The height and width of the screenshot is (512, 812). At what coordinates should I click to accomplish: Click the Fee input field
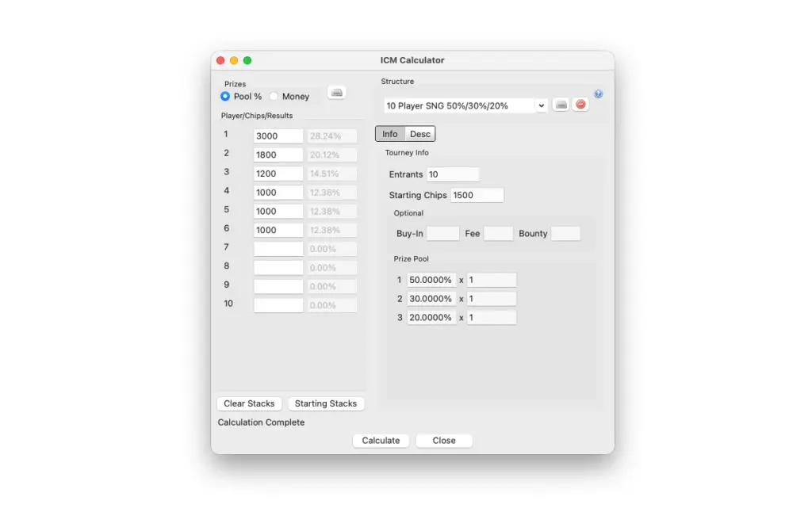click(x=498, y=234)
